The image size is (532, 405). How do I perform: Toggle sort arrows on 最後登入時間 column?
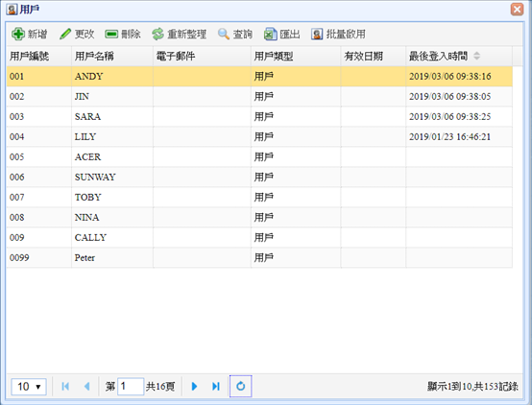click(476, 56)
